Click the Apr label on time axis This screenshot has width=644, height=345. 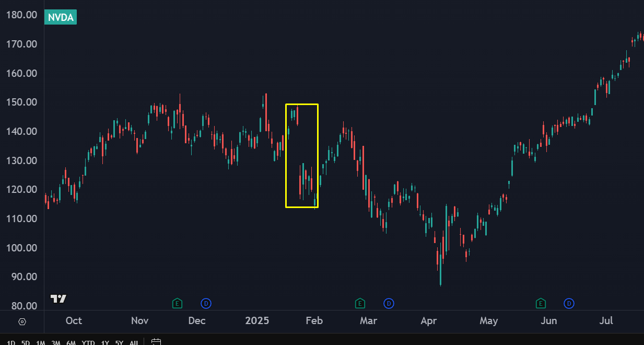point(429,321)
